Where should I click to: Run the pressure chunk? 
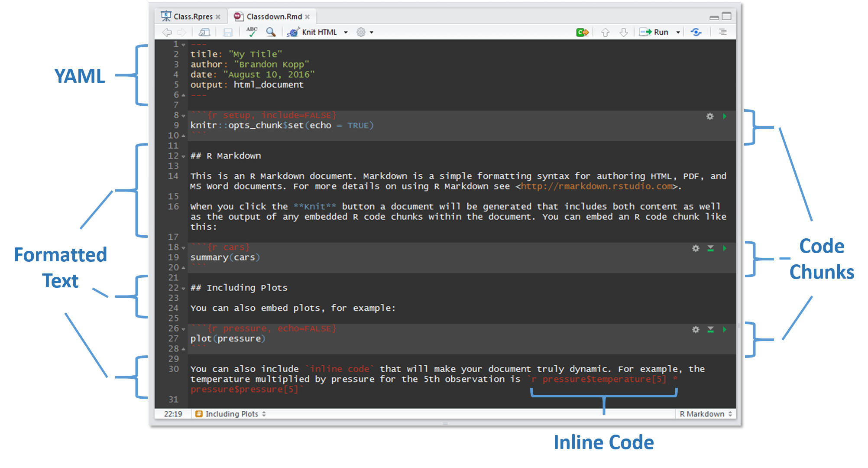coord(725,330)
